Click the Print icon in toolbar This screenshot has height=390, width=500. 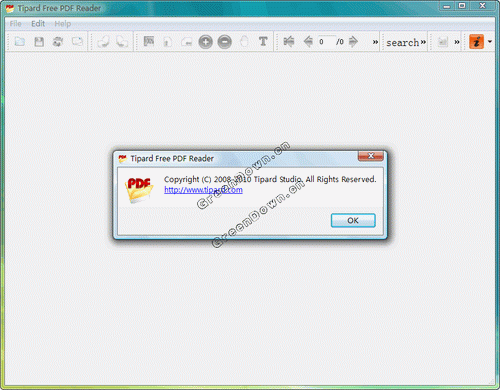pyautogui.click(x=58, y=42)
